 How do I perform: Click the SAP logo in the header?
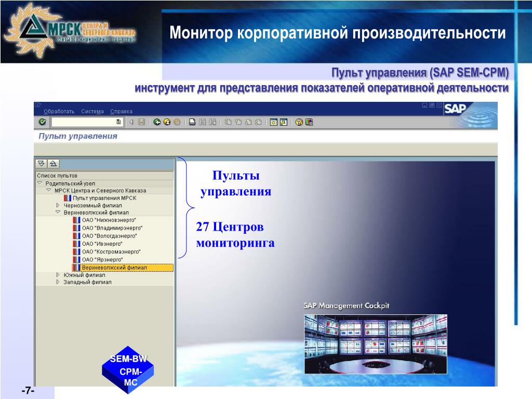(x=455, y=109)
